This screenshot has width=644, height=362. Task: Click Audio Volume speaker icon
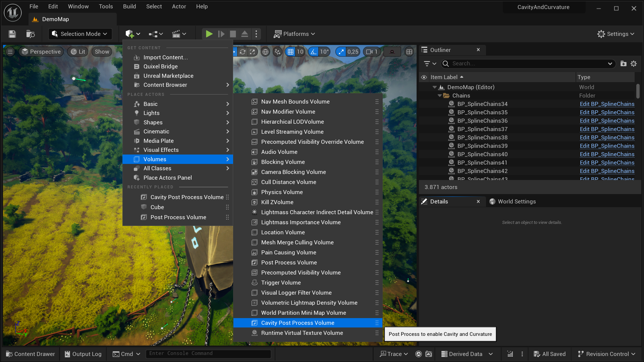[255, 152]
